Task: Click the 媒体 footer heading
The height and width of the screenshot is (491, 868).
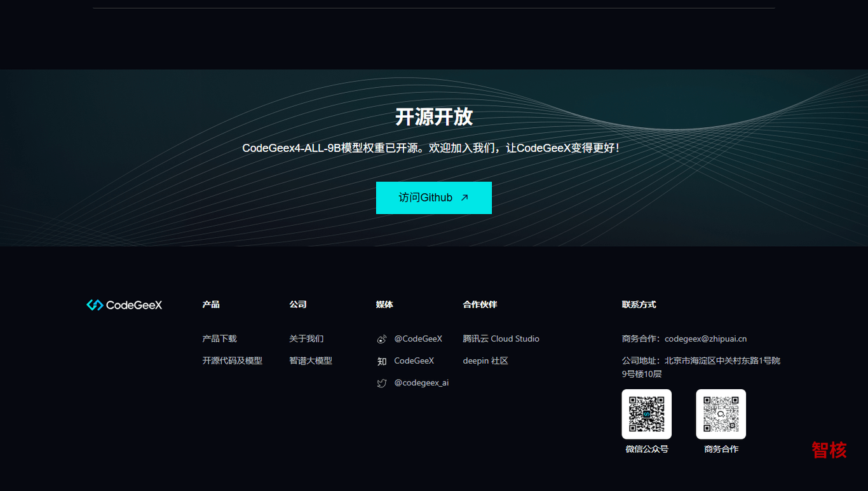Action: pyautogui.click(x=384, y=305)
